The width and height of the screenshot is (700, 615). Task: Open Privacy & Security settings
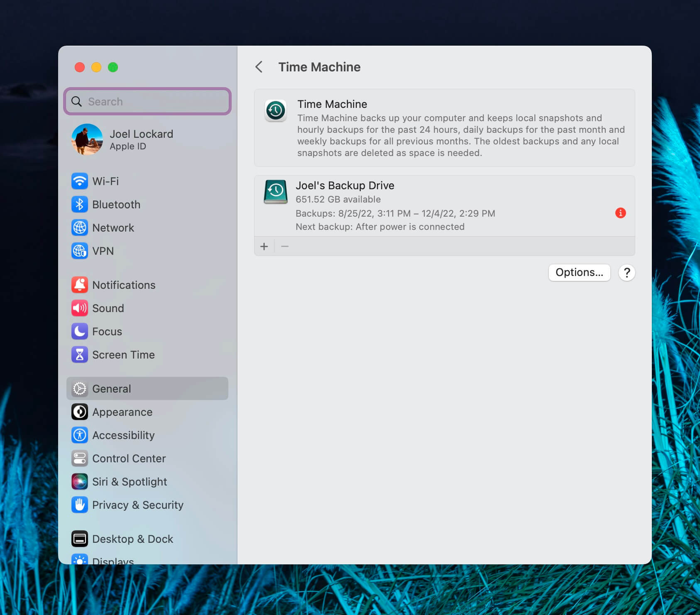click(137, 505)
